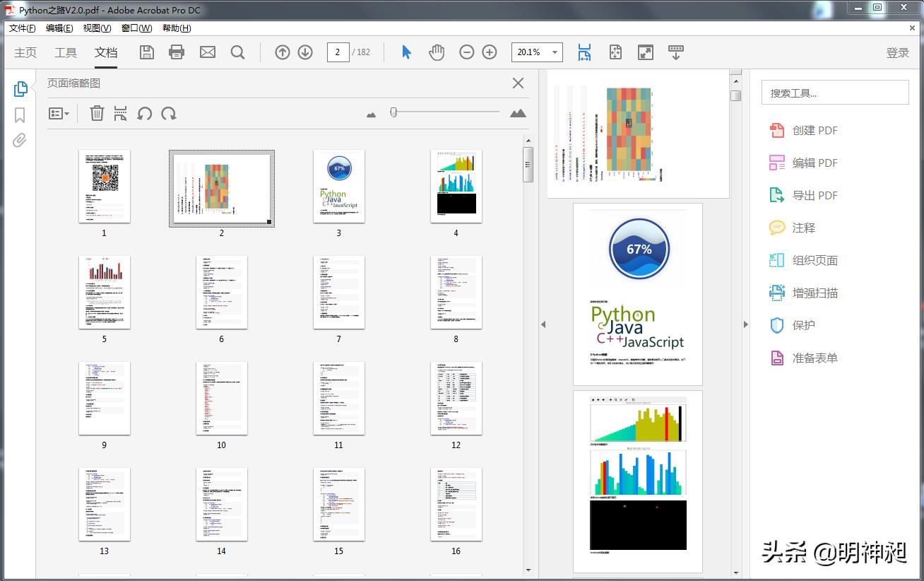Viewport: 924px width, 581px height.
Task: Select the Hand pan tool
Action: pyautogui.click(x=437, y=52)
